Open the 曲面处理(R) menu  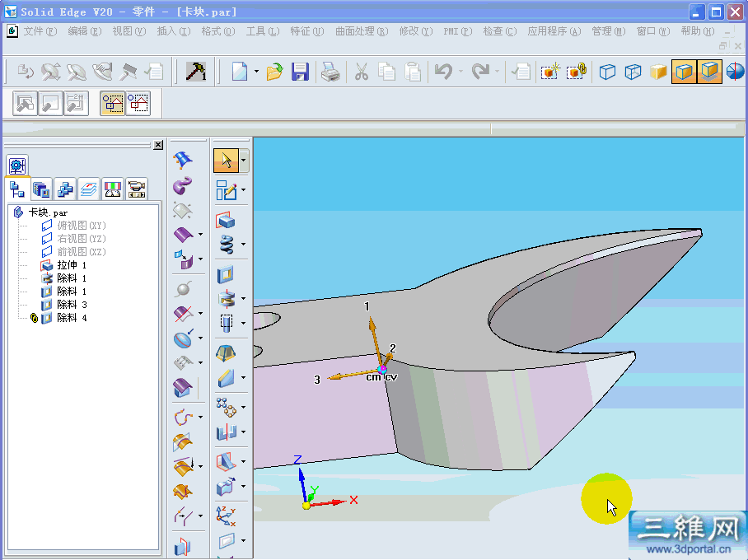[362, 31]
